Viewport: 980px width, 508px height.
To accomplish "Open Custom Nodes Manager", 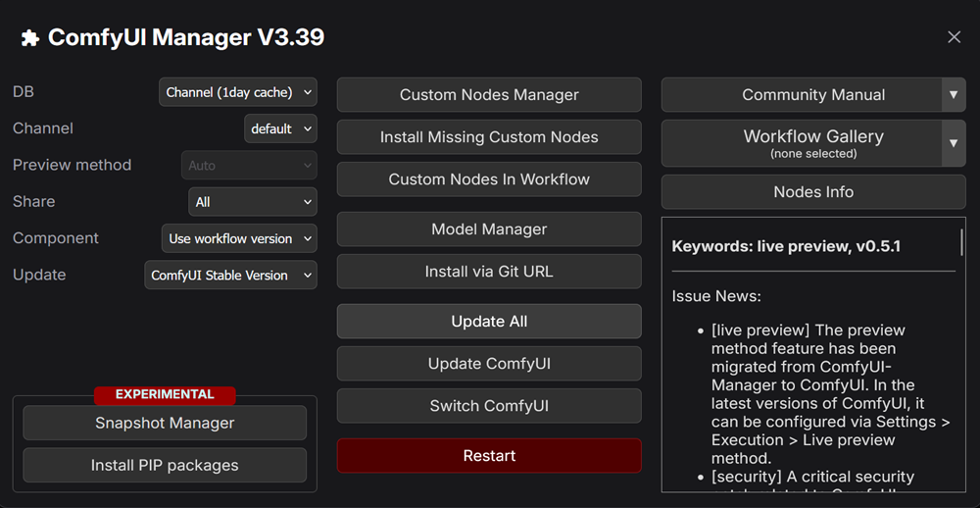I will 489,94.
